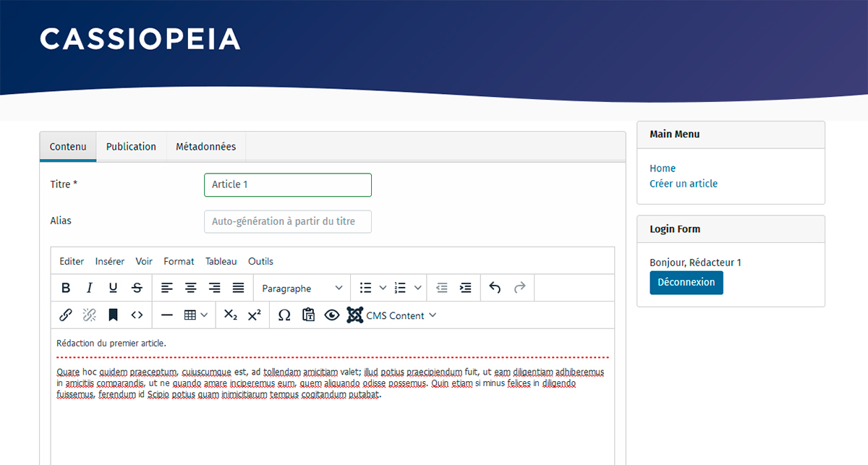Apply subscript formatting

pos(231,315)
